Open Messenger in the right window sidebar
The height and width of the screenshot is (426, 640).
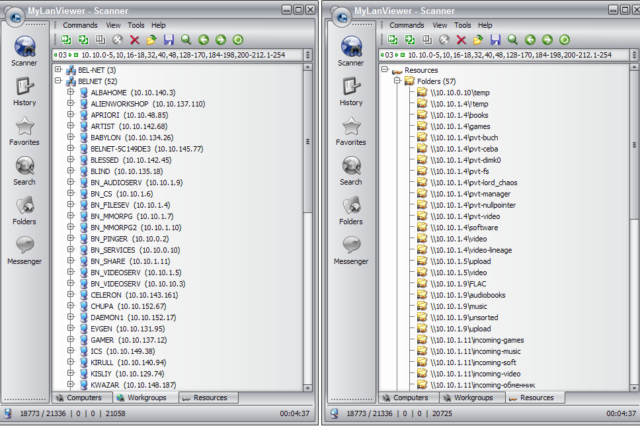tap(351, 250)
